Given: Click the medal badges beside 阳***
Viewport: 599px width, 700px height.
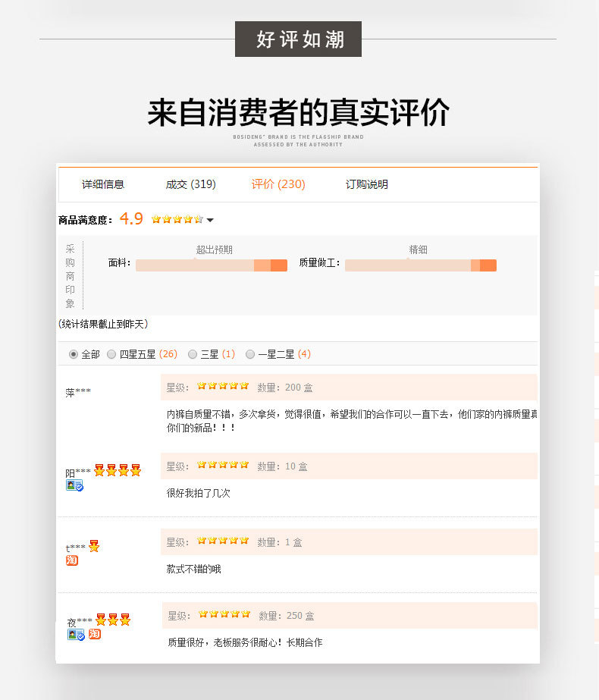Looking at the screenshot, I should (118, 470).
